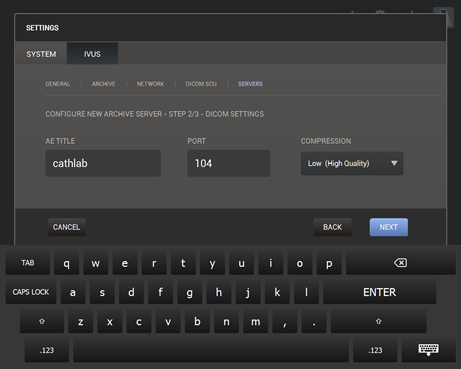Focus the AE Title input field
The width and height of the screenshot is (461, 369).
[x=103, y=163]
